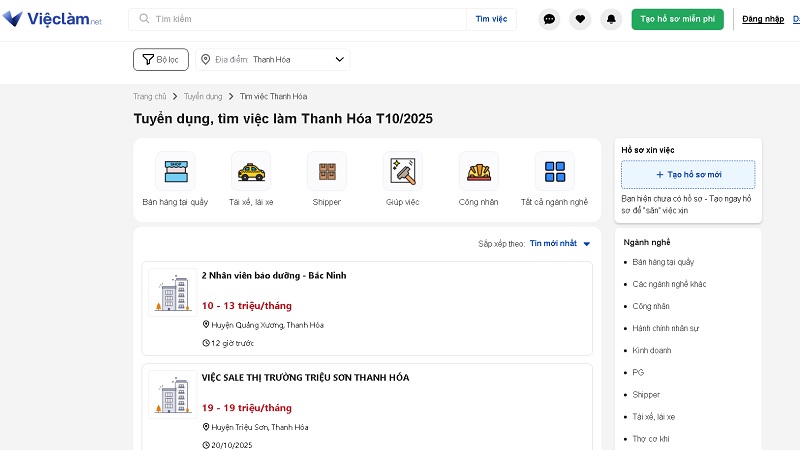The height and width of the screenshot is (450, 800).
Task: Click company logo of VIỆC SALE job
Action: tap(173, 394)
